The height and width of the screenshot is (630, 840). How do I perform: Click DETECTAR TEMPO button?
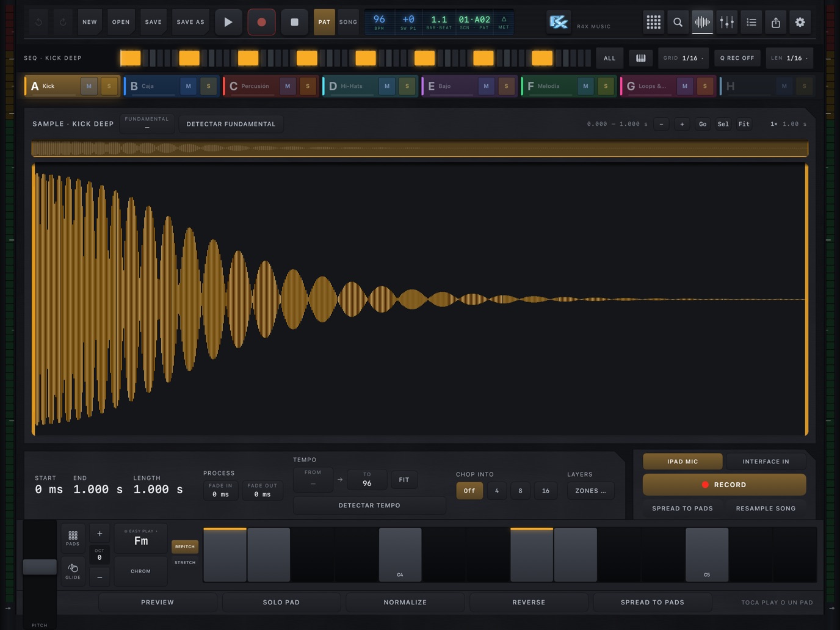click(x=369, y=505)
